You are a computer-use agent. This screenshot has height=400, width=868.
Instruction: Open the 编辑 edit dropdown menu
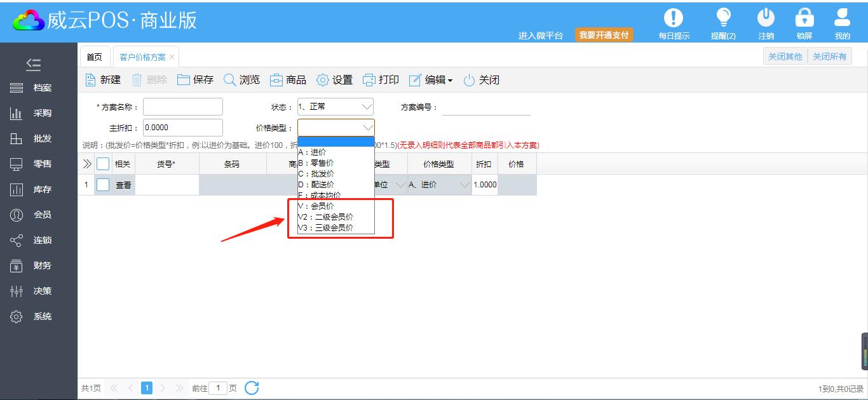coord(431,80)
